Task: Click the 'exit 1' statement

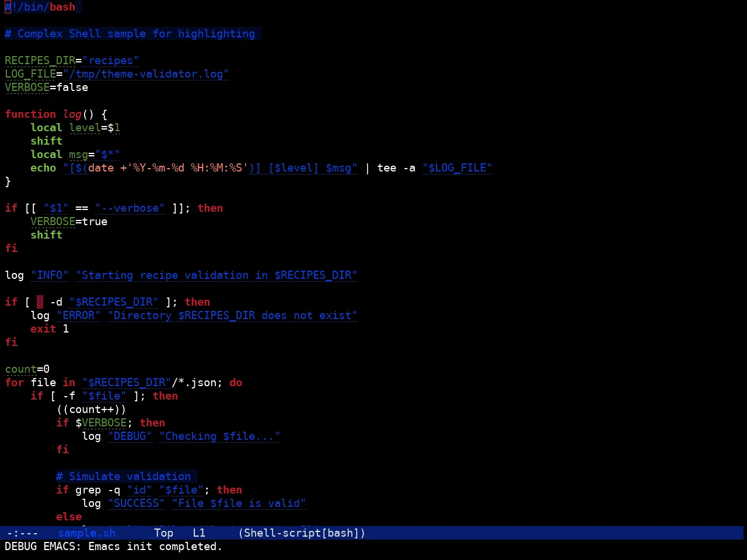Action: (50, 329)
